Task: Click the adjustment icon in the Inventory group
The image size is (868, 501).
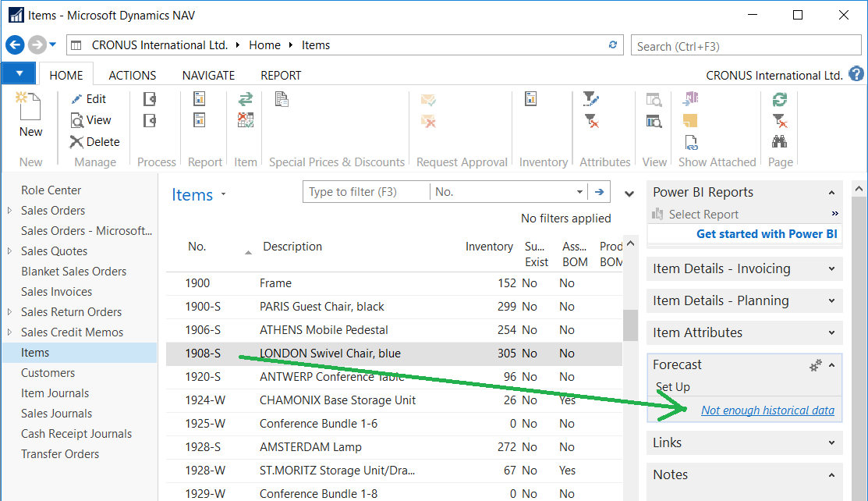Action: (531, 99)
